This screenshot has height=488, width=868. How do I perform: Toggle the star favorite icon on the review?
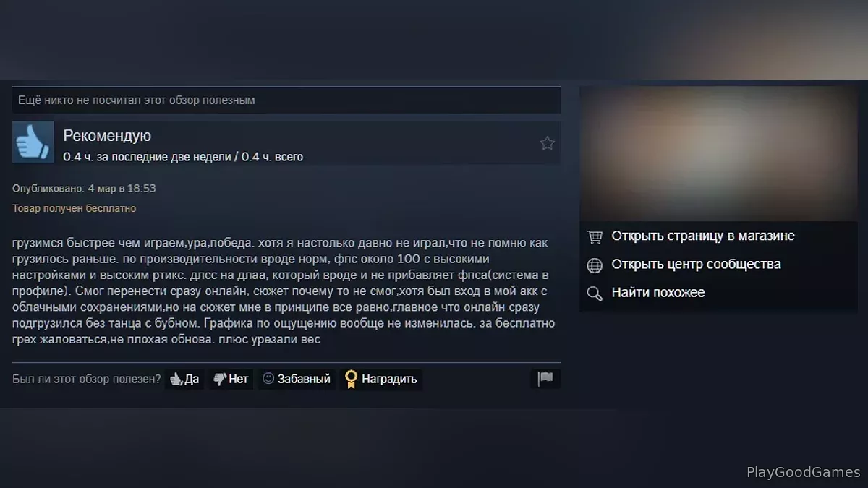click(x=547, y=143)
